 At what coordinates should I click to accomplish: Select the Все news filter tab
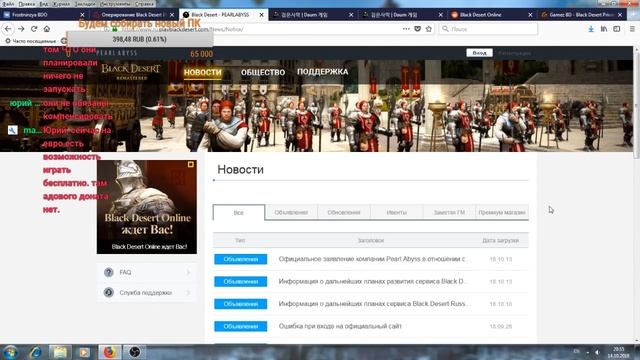click(239, 213)
